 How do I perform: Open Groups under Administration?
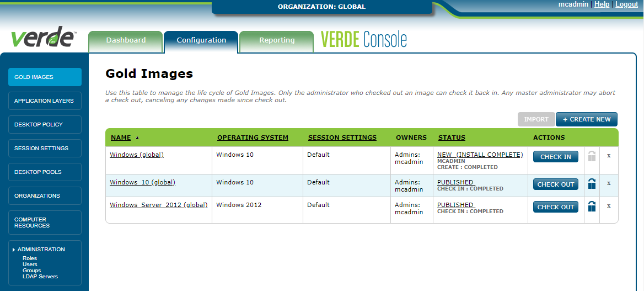31,271
